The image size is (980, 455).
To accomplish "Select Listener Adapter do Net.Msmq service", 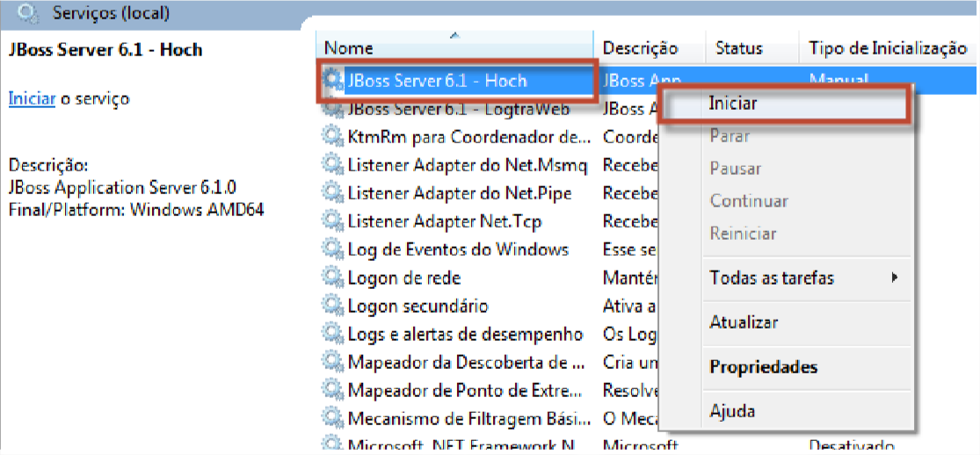I will click(468, 166).
